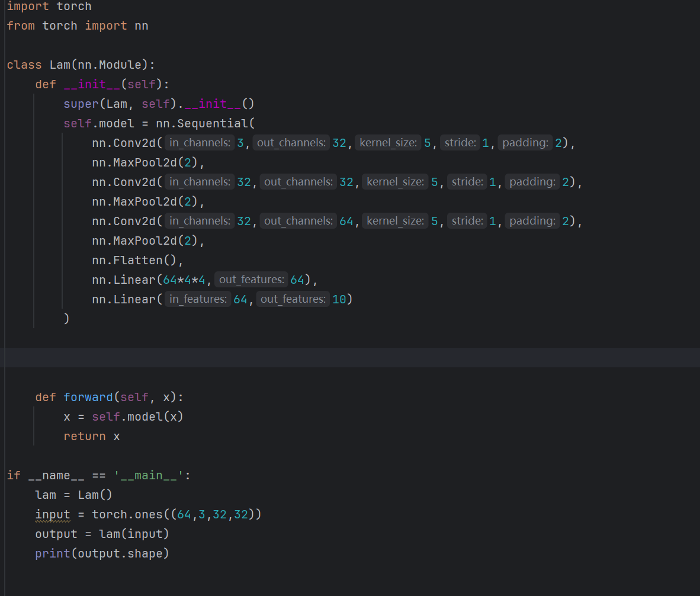Screen dimensions: 700x596
Task: Place cursor in the highlighted empty line
Action: (x=349, y=357)
